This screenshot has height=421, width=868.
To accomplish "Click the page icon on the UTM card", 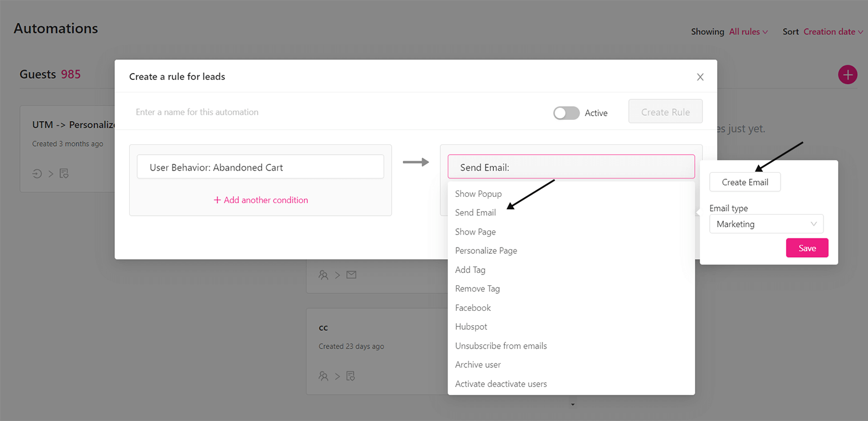I will click(64, 173).
